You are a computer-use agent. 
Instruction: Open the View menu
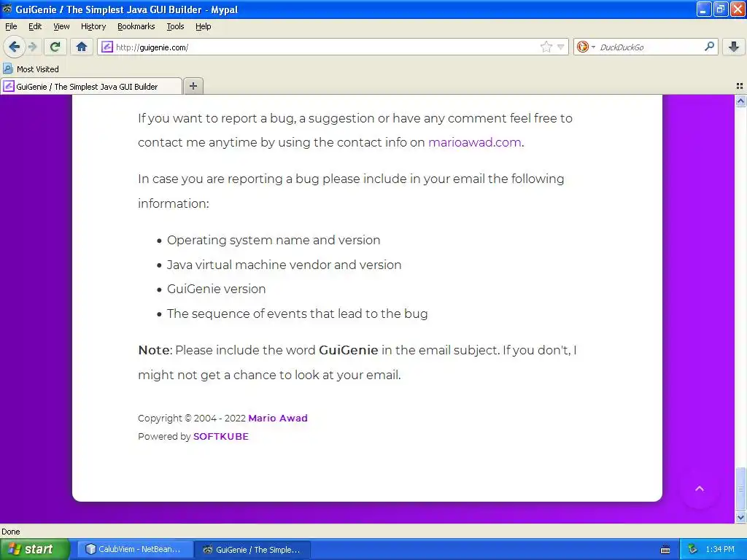click(x=61, y=26)
